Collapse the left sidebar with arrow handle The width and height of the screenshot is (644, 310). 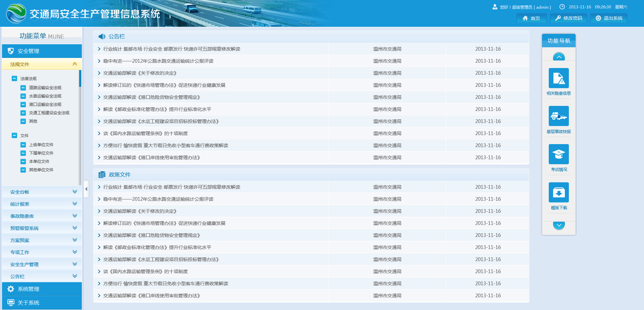[86, 189]
